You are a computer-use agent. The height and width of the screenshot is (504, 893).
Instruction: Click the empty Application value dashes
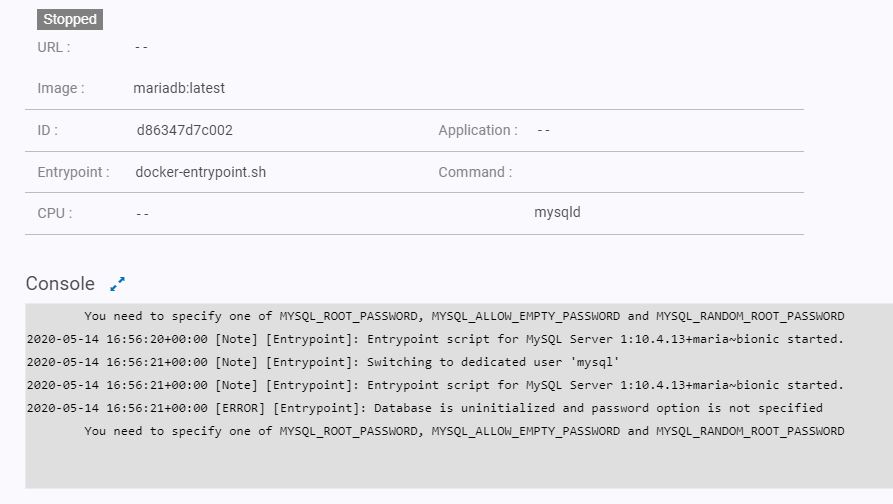(544, 130)
